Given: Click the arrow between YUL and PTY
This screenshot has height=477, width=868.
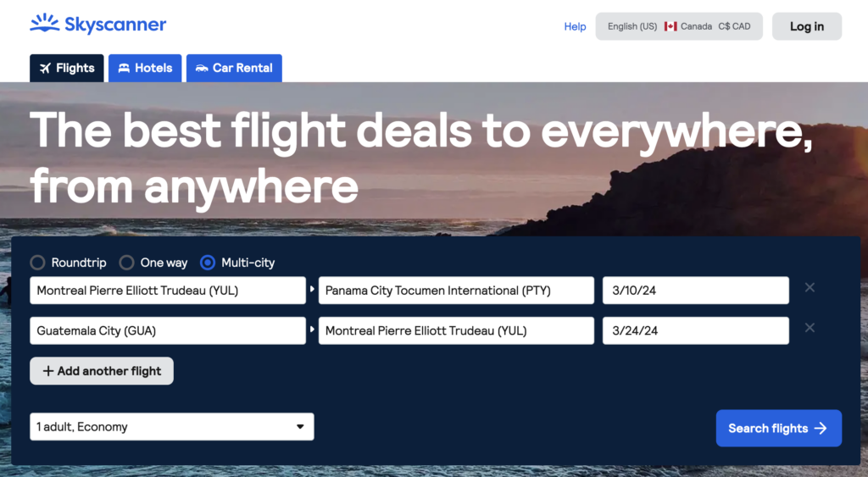Looking at the screenshot, I should tap(312, 291).
